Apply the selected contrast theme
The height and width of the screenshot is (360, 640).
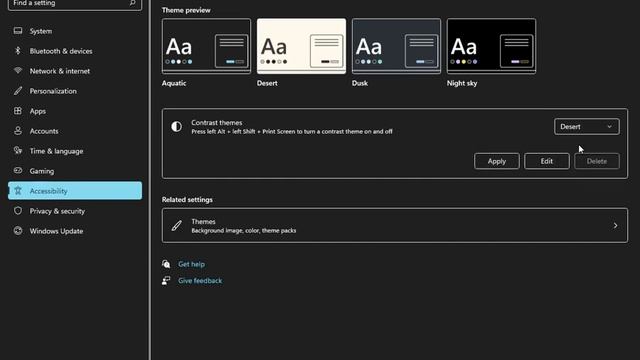click(x=497, y=161)
